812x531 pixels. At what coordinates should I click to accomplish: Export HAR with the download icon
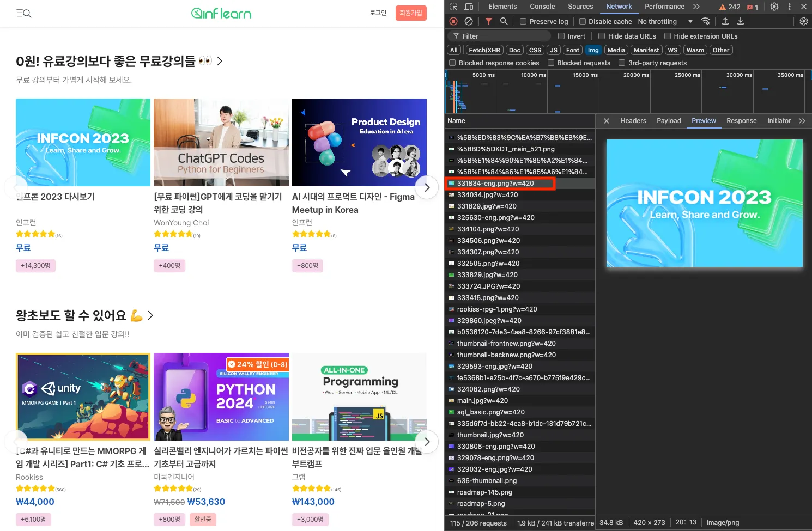[741, 21]
